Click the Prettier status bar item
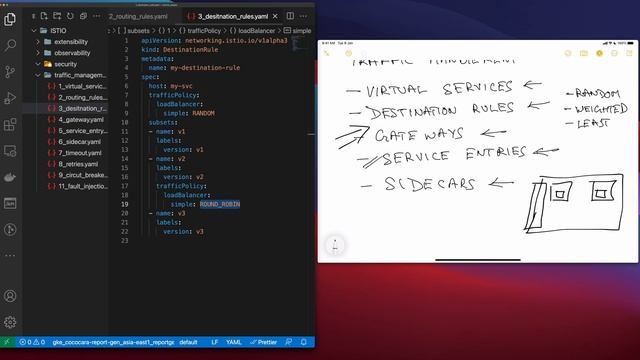The image size is (640, 360). pos(263,342)
